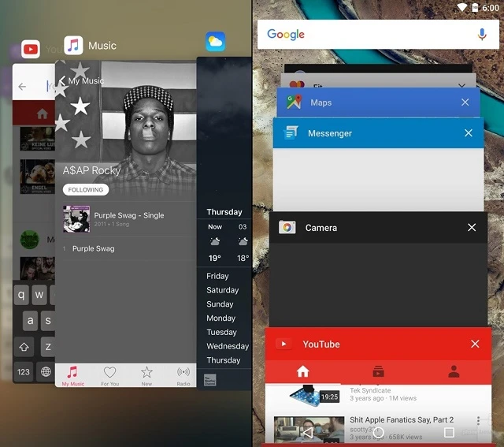The width and height of the screenshot is (504, 447).
Task: Play the Purple Swag track
Action: pyautogui.click(x=94, y=248)
